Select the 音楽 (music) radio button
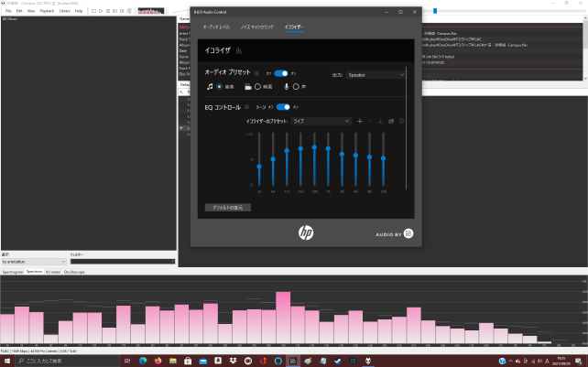588x367 pixels. click(x=220, y=87)
